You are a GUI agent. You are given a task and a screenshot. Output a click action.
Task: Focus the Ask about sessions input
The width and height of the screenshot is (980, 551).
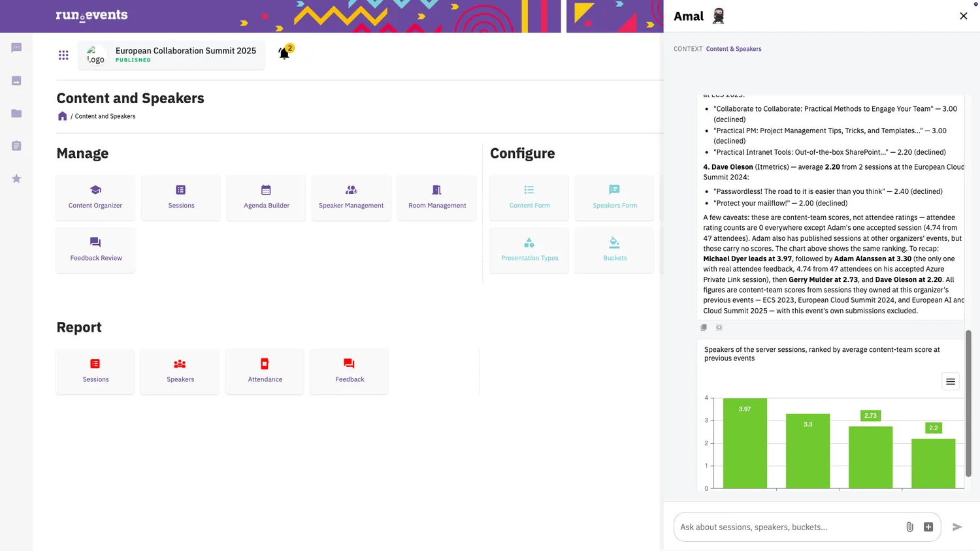[787, 527]
